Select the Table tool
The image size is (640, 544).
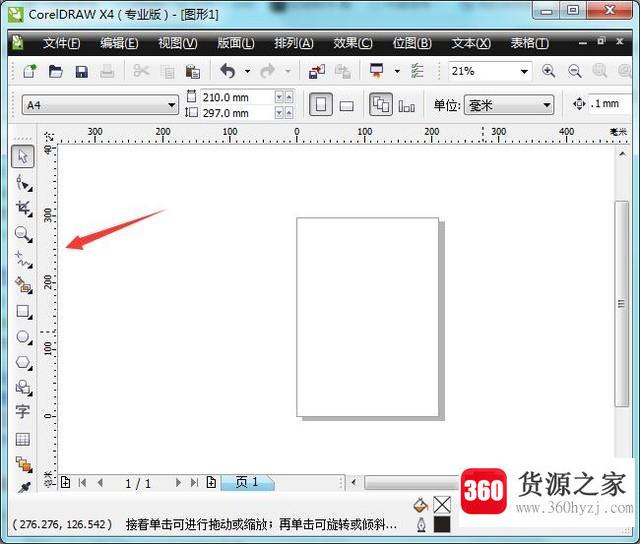tap(22, 440)
